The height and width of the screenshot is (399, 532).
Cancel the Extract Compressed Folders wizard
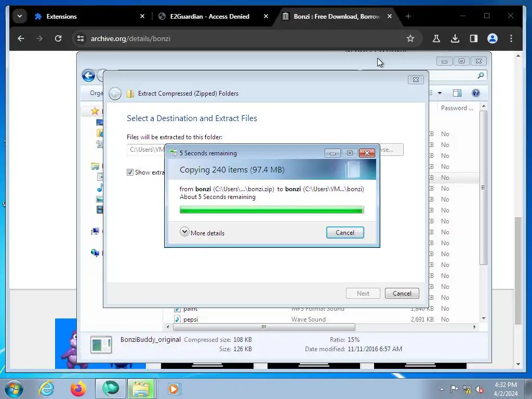click(x=402, y=293)
